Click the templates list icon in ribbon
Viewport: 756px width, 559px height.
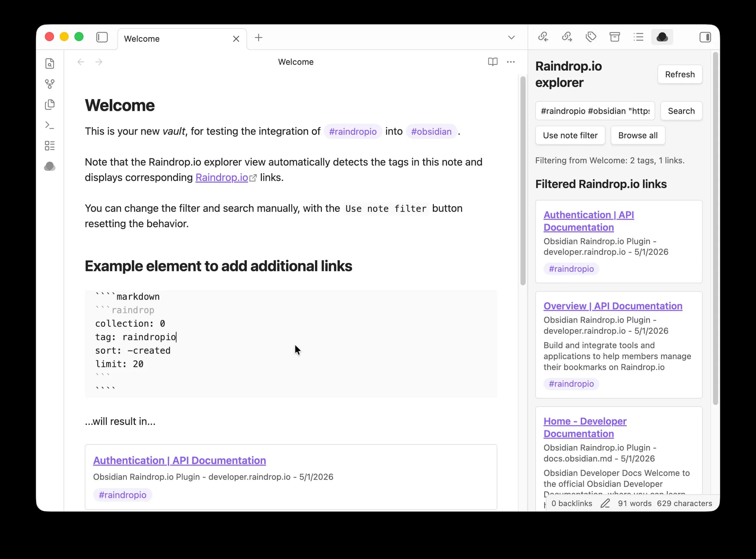50,146
